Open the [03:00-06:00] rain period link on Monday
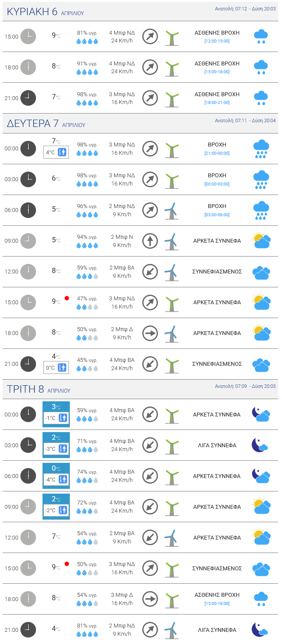Image resolution: width=282 pixels, height=644 pixels. 217,215
